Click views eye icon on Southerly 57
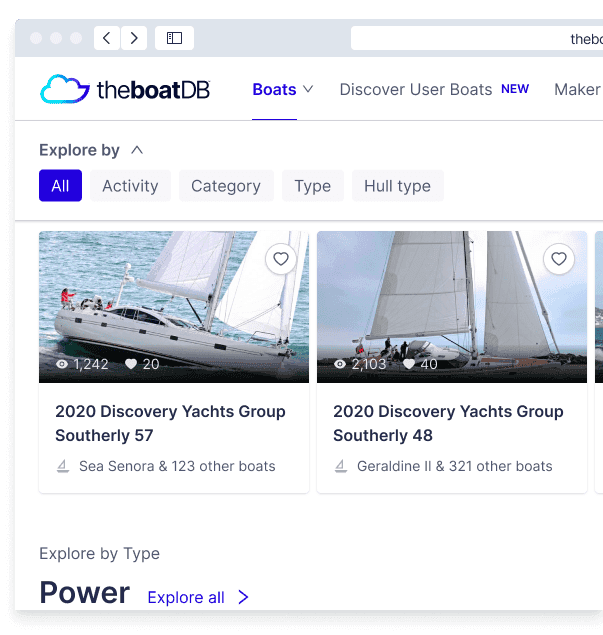 pyautogui.click(x=62, y=364)
